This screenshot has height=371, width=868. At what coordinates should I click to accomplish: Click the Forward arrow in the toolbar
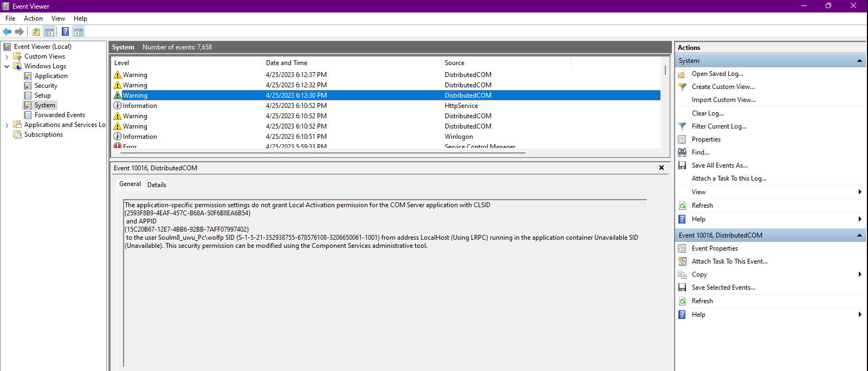pyautogui.click(x=20, y=31)
